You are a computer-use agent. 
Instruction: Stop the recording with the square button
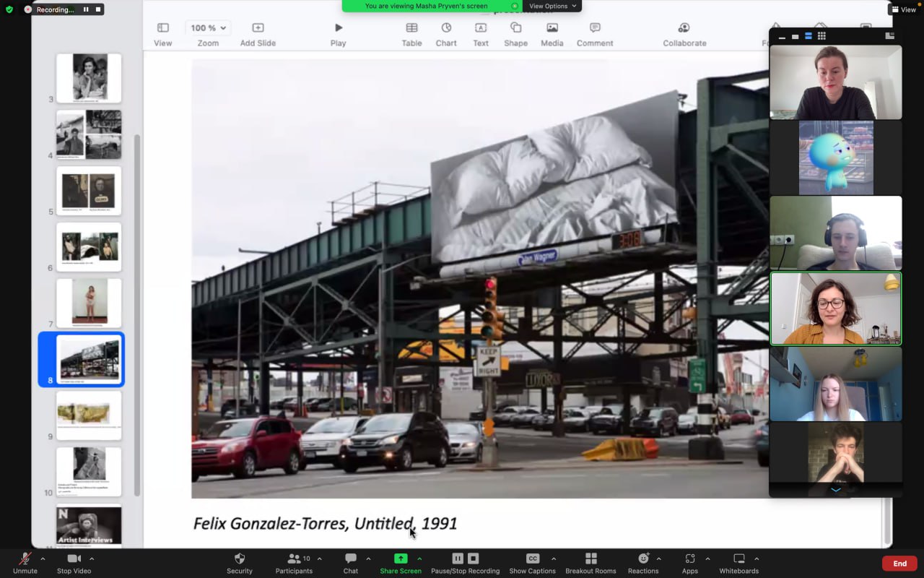[474, 558]
